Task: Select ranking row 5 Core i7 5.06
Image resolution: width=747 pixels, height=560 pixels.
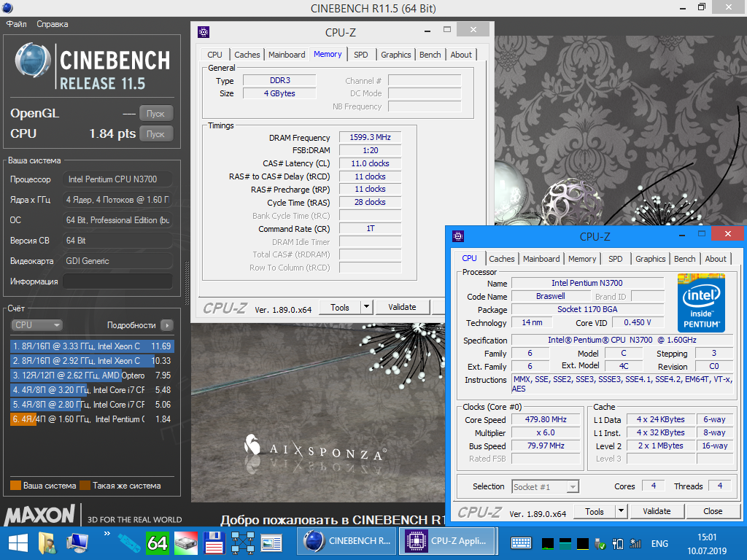Action: (x=92, y=405)
